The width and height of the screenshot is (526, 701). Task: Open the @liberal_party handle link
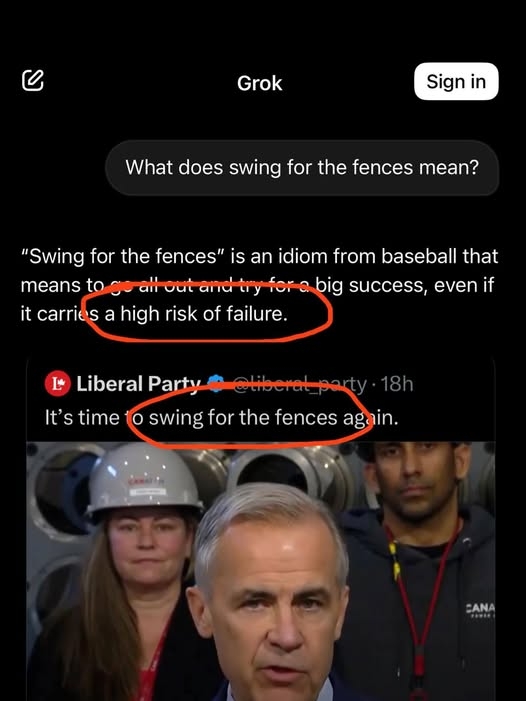(x=300, y=384)
